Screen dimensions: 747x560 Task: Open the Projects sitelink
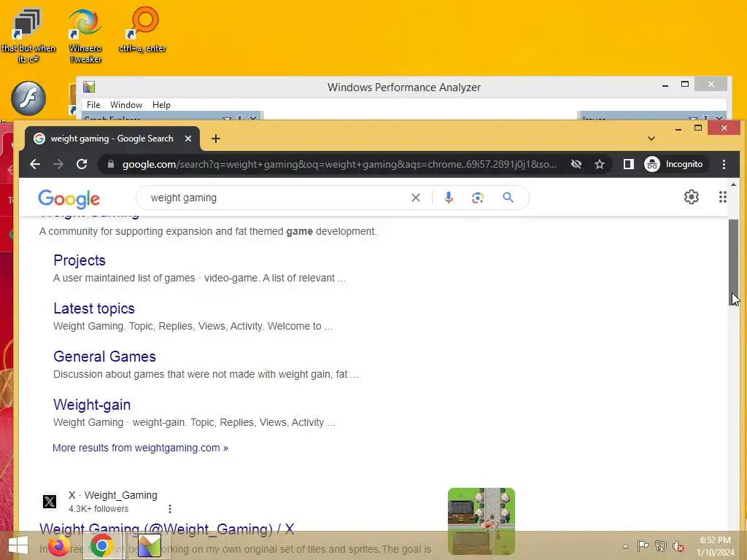coord(80,260)
